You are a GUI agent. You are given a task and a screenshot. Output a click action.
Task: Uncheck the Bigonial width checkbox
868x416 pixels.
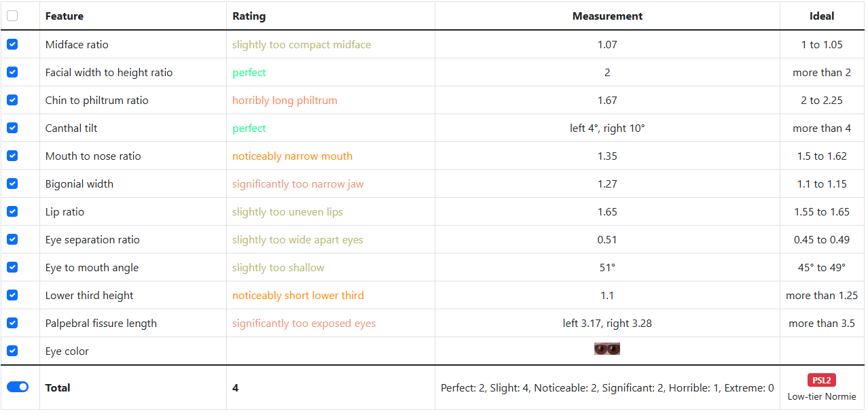point(12,184)
